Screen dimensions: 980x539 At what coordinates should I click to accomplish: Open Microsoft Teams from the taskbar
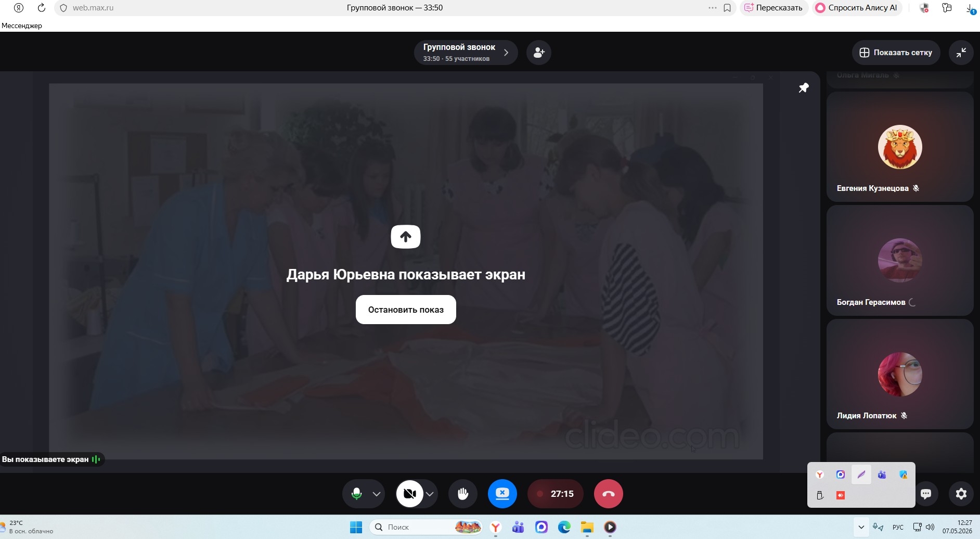tap(518, 527)
